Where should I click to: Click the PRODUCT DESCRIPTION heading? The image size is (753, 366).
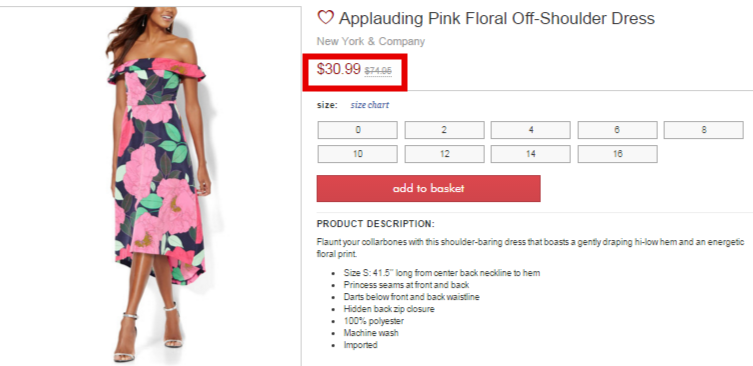coord(376,224)
